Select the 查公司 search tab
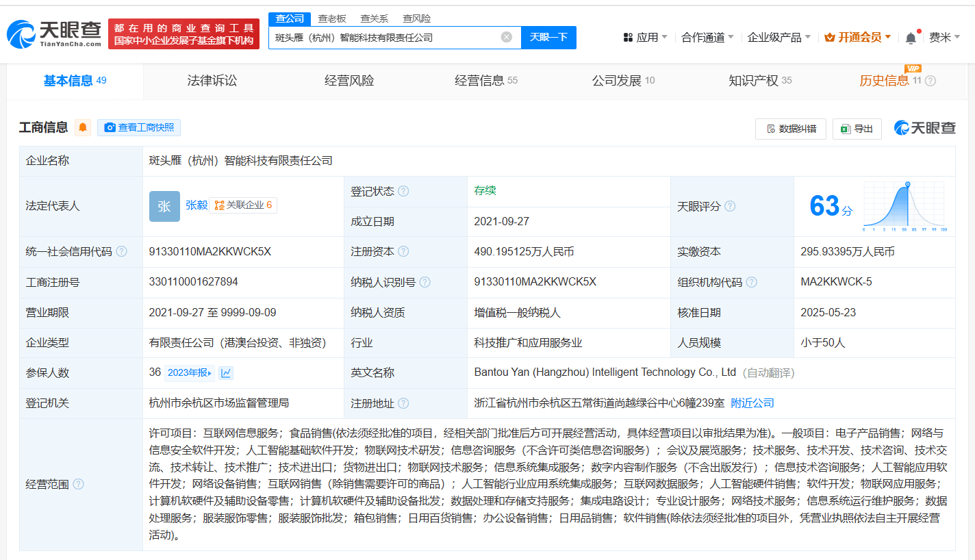 point(290,18)
